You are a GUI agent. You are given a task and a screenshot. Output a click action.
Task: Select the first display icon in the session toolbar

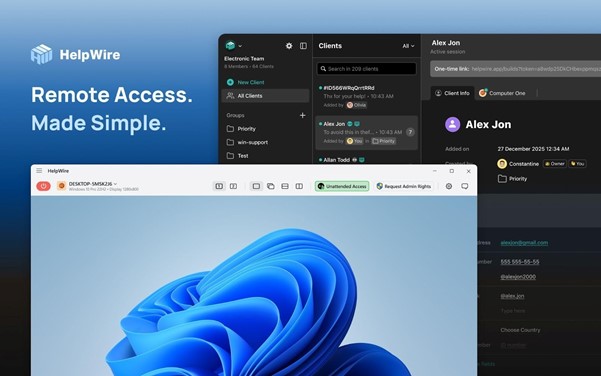(219, 186)
